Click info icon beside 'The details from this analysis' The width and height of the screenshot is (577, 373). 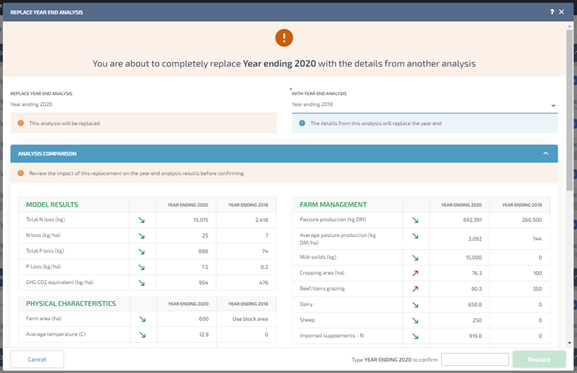click(x=302, y=123)
